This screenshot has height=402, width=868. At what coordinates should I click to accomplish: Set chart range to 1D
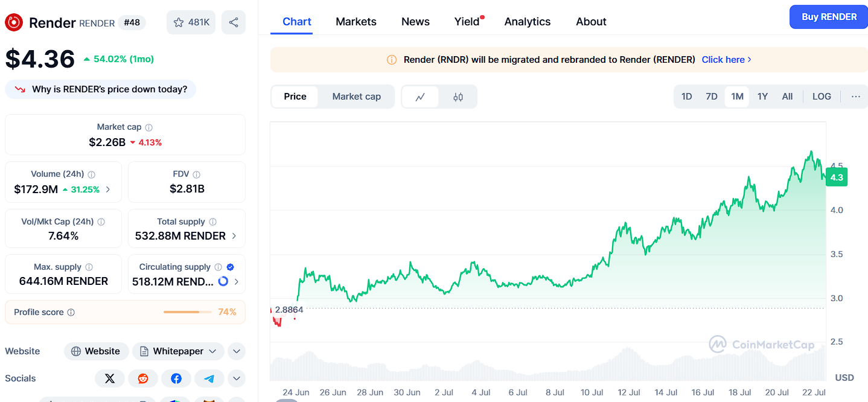coord(686,97)
